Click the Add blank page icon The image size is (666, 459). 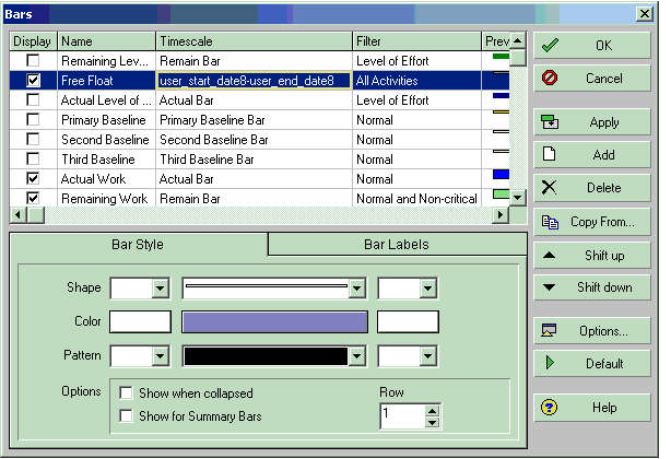pyautogui.click(x=549, y=155)
